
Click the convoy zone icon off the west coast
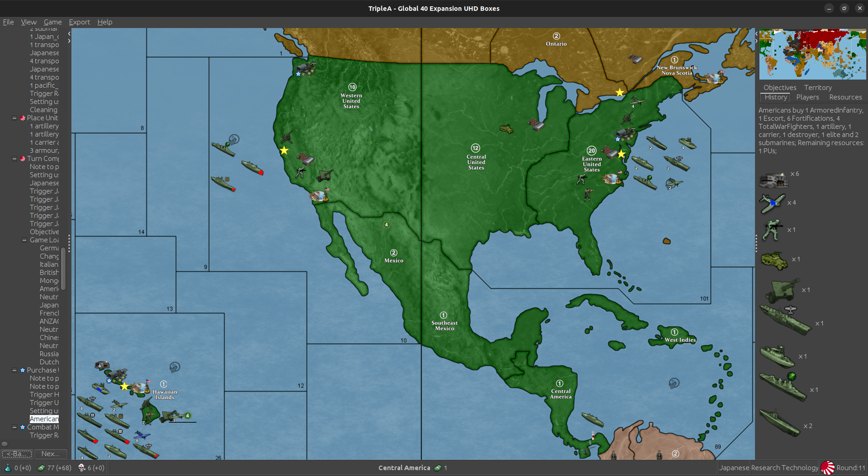pyautogui.click(x=234, y=139)
